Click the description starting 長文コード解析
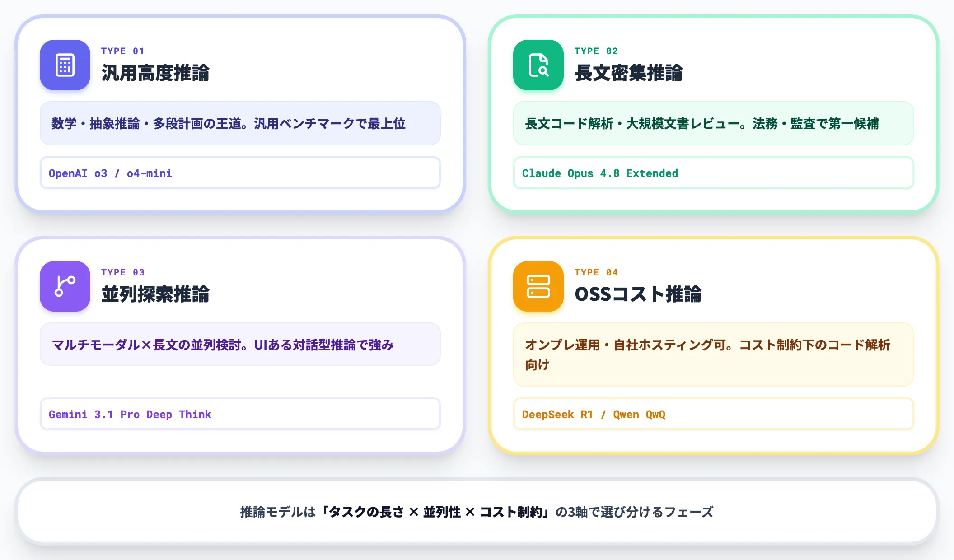The width and height of the screenshot is (954, 560). 714,123
